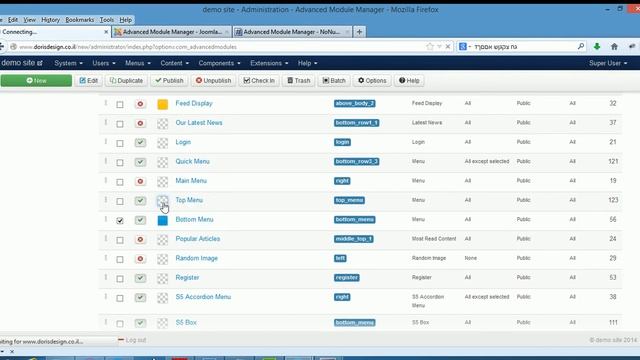Open the Batch processing dialog

tap(334, 80)
